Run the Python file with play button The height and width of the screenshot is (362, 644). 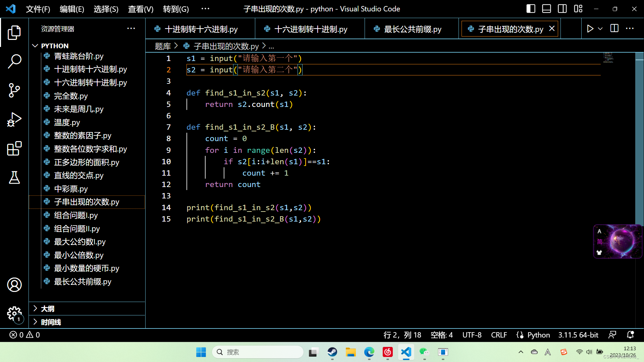pyautogui.click(x=590, y=29)
